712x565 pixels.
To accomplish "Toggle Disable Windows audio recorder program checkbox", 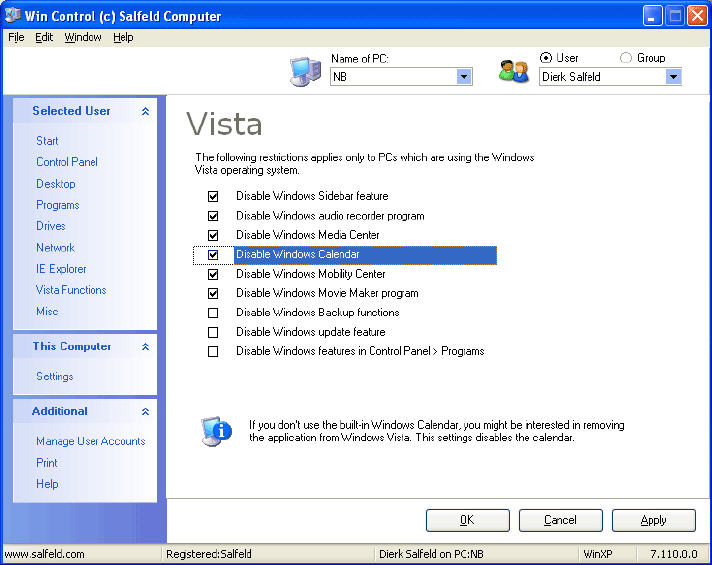I will click(213, 216).
